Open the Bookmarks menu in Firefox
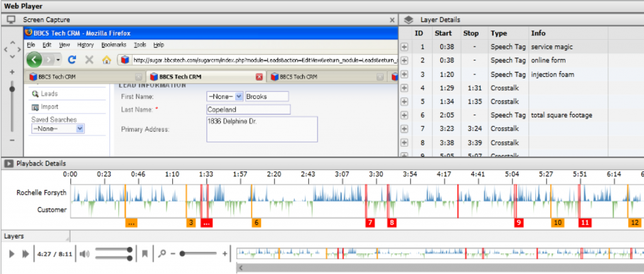Viewport: 644px width, 274px height. point(114,45)
